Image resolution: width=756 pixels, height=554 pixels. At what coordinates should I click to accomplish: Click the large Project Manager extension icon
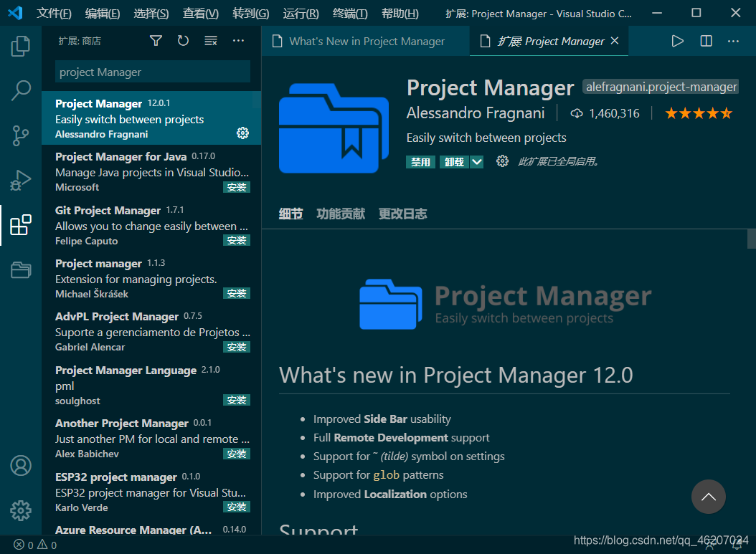pos(334,128)
